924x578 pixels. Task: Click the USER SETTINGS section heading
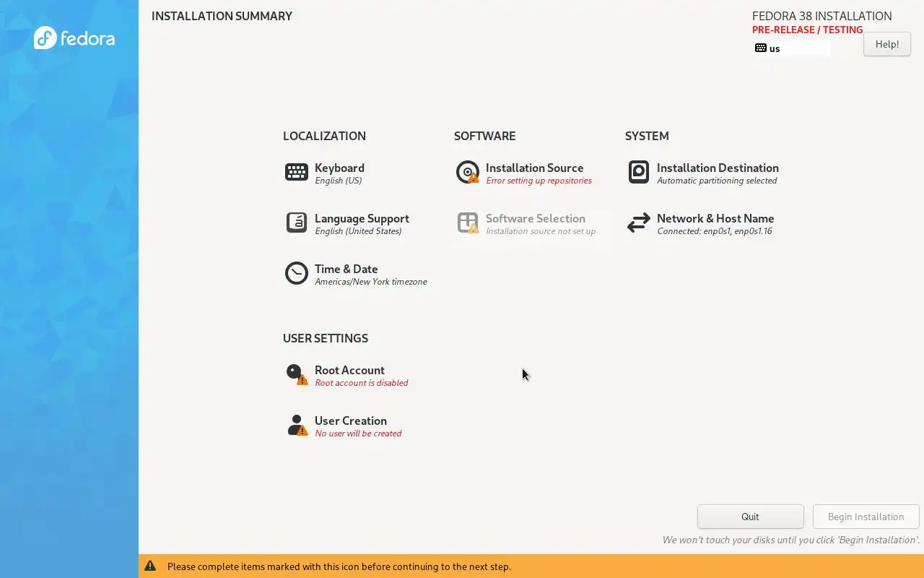click(326, 338)
